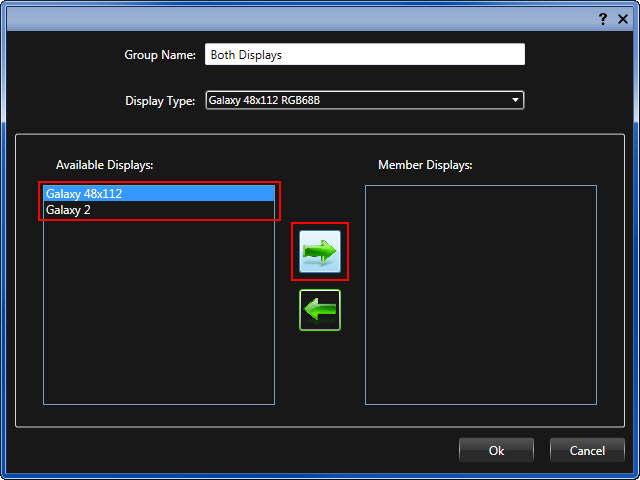Image resolution: width=640 pixels, height=480 pixels.
Task: Expand the Display Type dropdown arrow
Action: tap(516, 100)
